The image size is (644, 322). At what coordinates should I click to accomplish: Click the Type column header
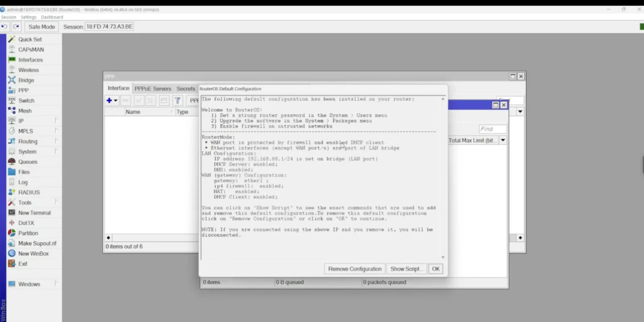187,112
